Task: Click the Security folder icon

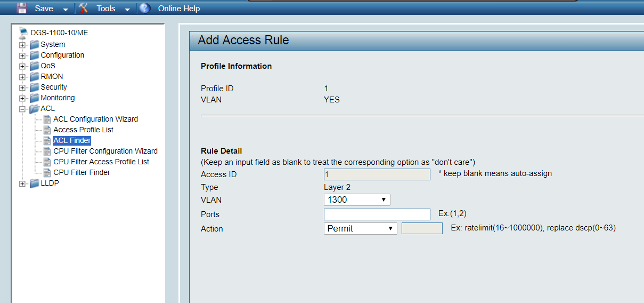Action: 35,87
